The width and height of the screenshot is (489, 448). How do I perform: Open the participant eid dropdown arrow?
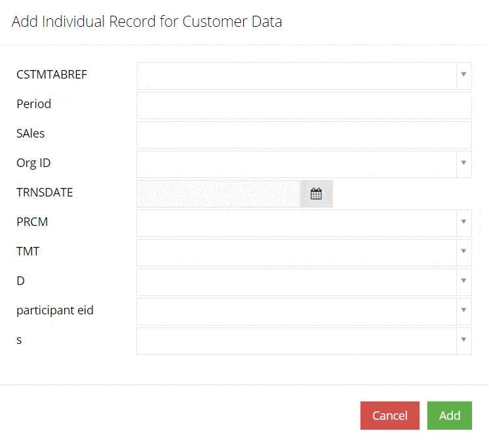pos(463,310)
